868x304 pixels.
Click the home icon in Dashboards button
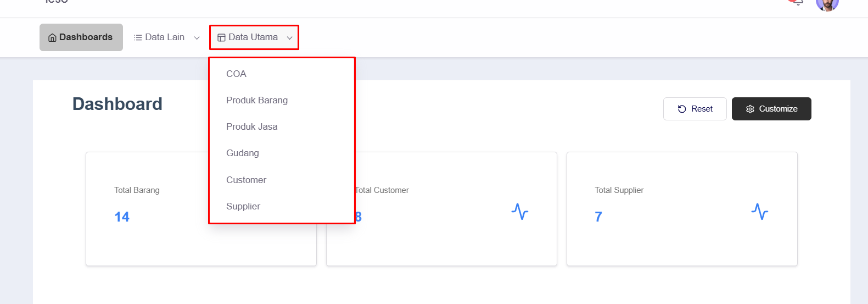[52, 38]
